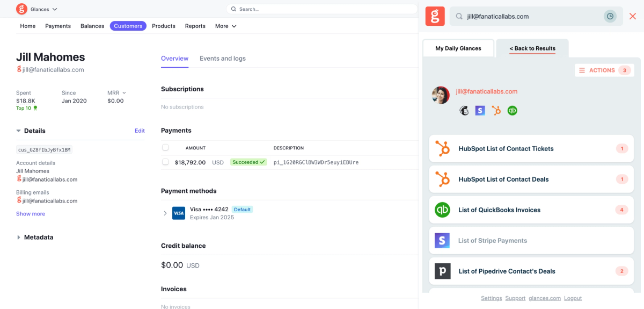
Task: Toggle the select-all payments checkbox
Action: click(x=165, y=147)
